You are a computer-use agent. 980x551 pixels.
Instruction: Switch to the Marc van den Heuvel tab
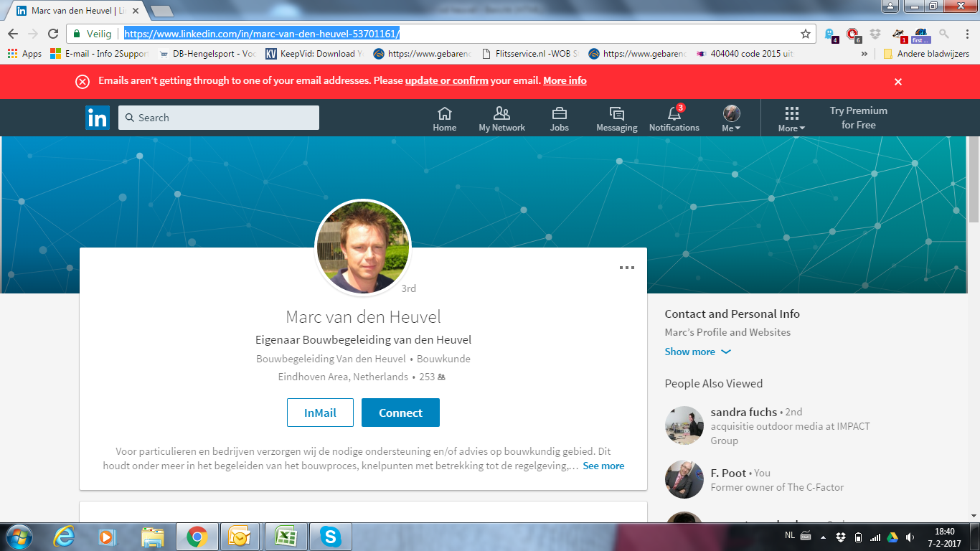(x=77, y=11)
